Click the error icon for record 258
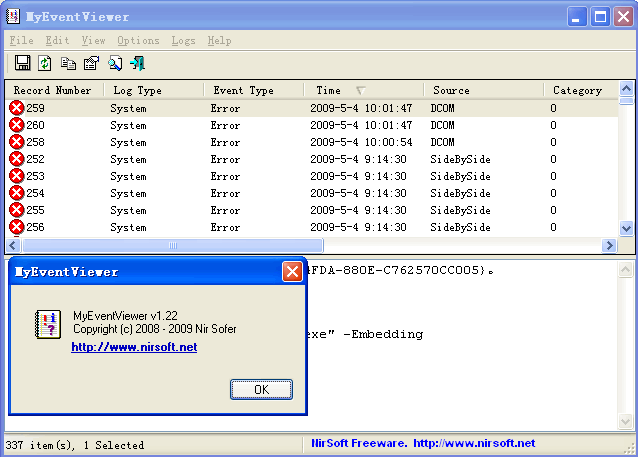The width and height of the screenshot is (638, 457). tap(17, 142)
